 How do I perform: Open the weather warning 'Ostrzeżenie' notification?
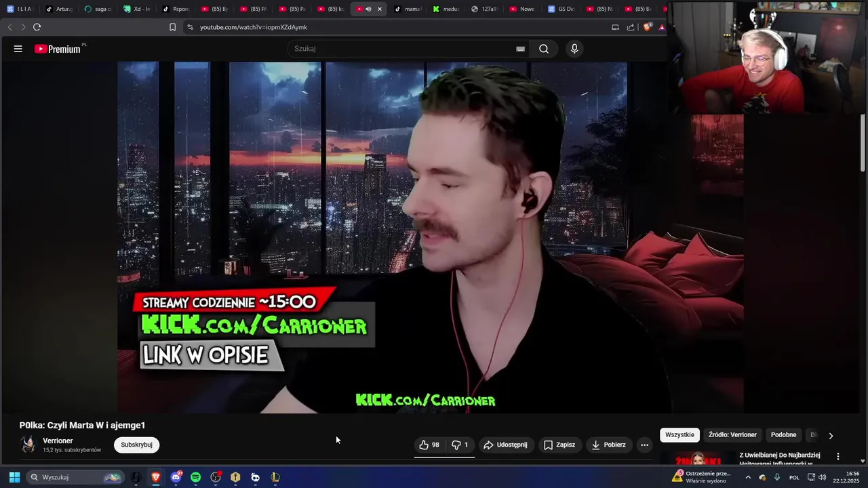coord(701,477)
